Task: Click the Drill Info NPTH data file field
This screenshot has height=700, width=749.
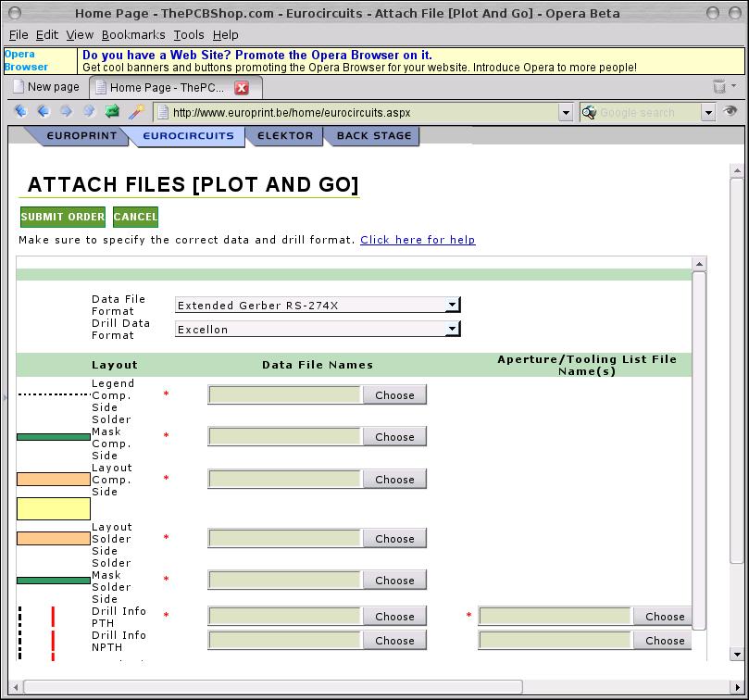Action: (x=285, y=640)
